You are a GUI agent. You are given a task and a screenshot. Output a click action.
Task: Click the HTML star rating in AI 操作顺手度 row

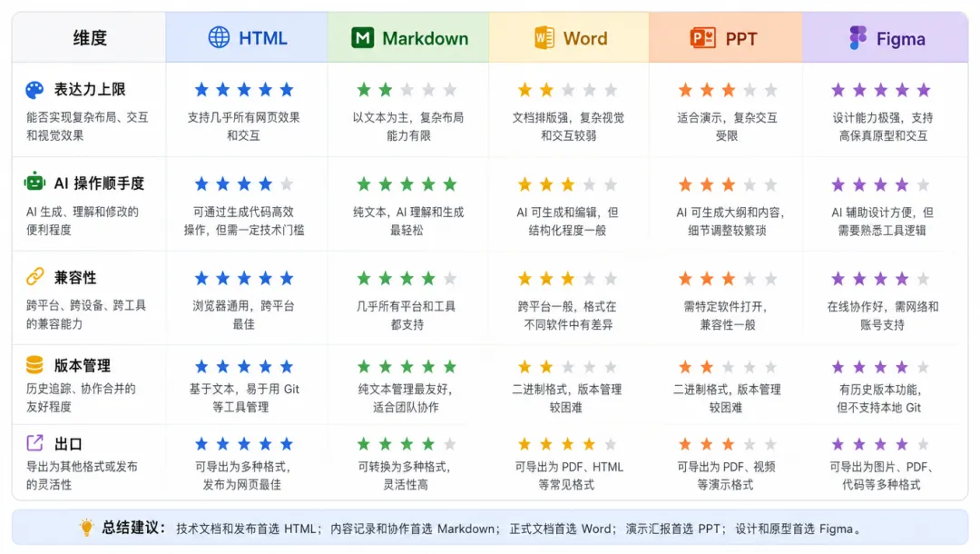pos(244,183)
